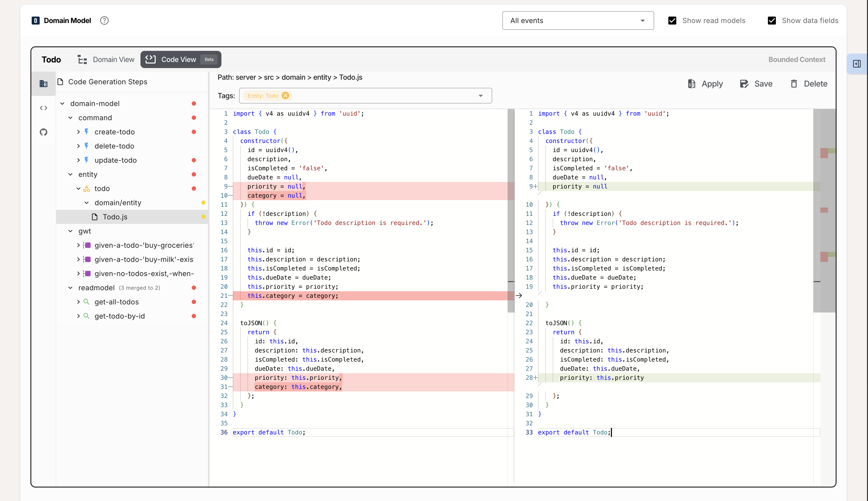Open the GitHub icon in sidebar

(43, 132)
